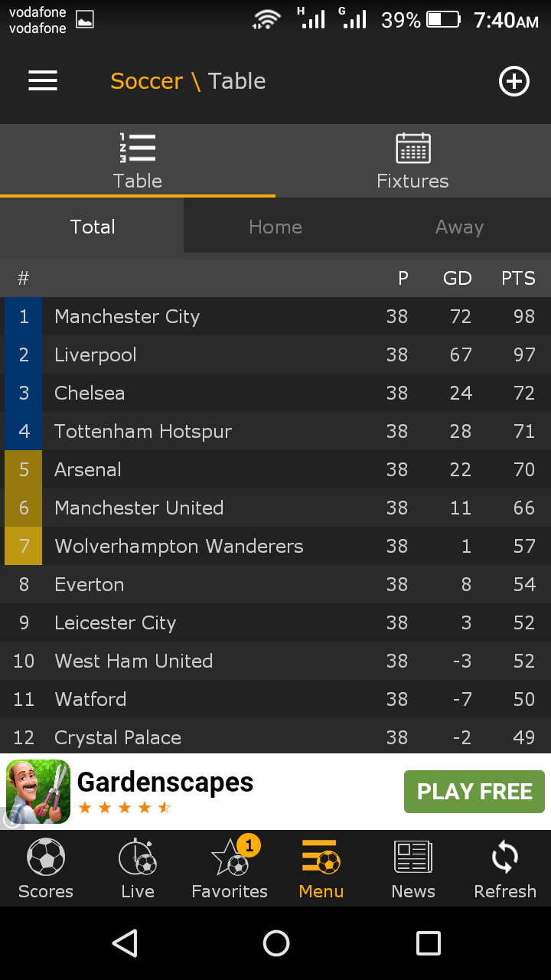Tap the Gardenscapes ad thumbnail
551x980 pixels.
[38, 792]
